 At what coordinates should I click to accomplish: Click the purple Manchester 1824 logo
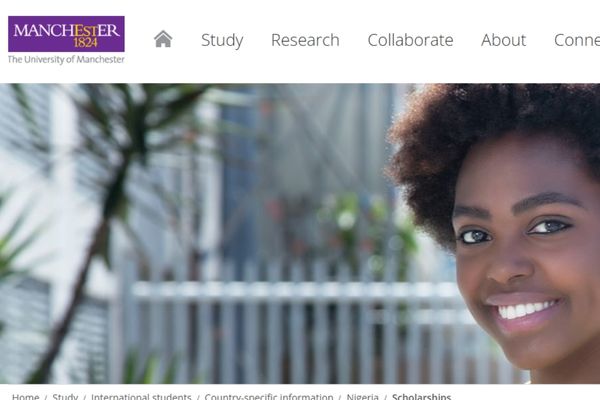pos(66,34)
